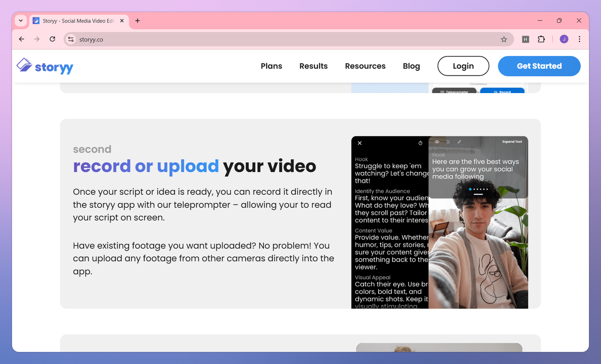
Task: Click the white handle bar under dots
Action: tap(478, 194)
